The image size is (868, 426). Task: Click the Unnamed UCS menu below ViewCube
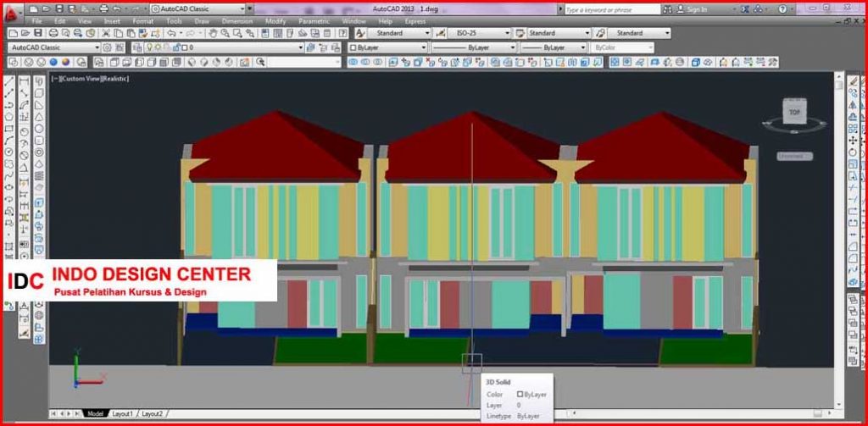[x=794, y=156]
